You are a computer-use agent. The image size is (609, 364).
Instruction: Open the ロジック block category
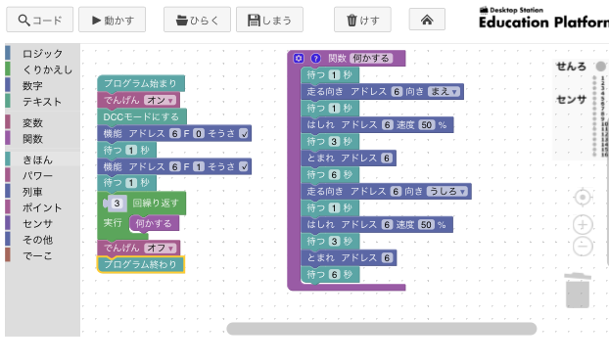tap(42, 54)
